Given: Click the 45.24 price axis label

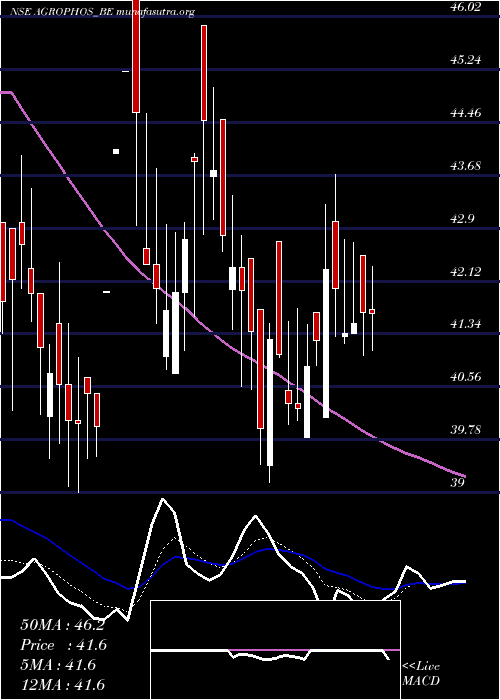Looking at the screenshot, I should (466, 60).
